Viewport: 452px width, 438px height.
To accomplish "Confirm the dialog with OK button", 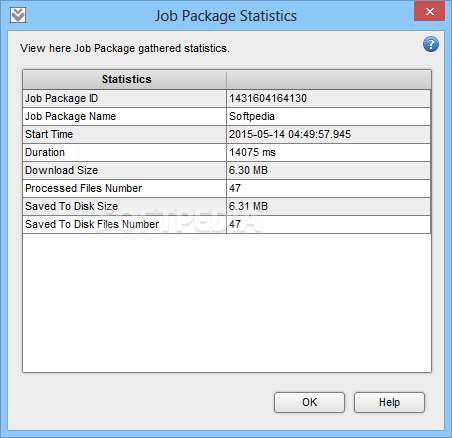I will click(309, 402).
